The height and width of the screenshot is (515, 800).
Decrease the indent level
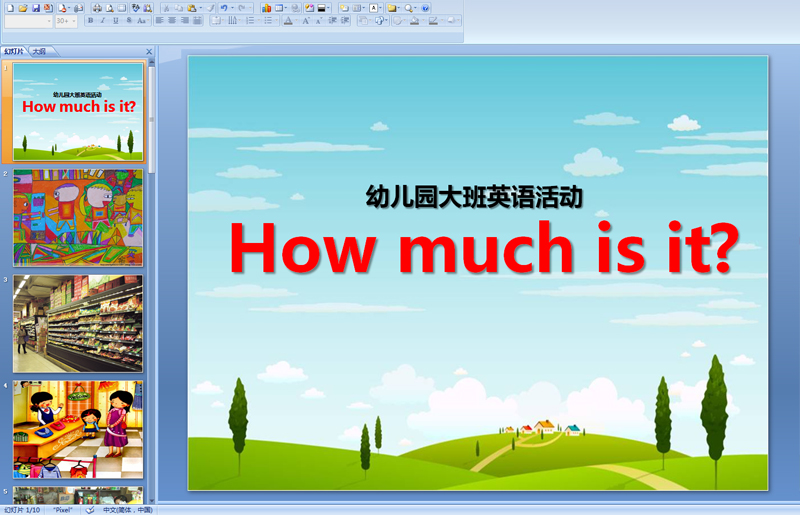tap(333, 20)
